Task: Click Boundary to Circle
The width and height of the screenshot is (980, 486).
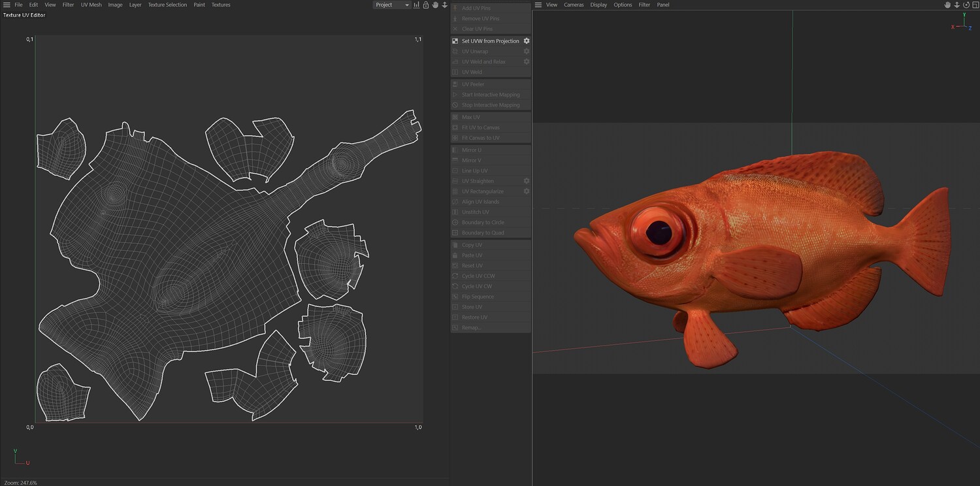Action: [x=491, y=222]
